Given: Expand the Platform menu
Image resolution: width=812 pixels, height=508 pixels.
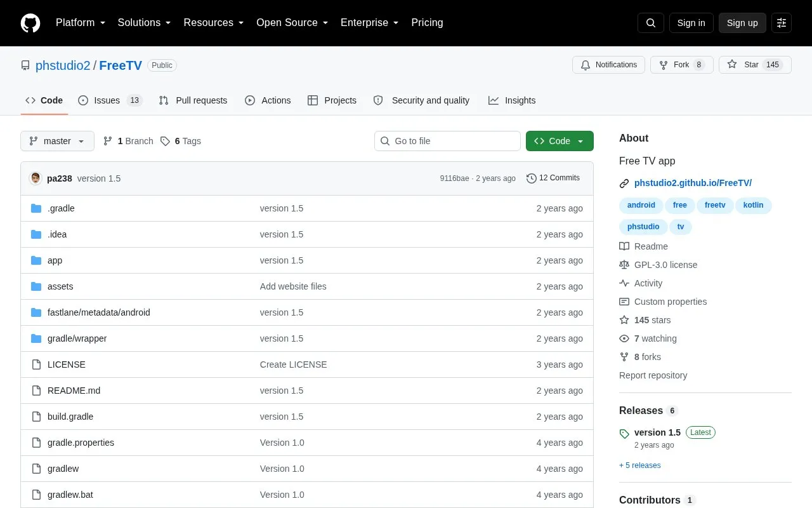Looking at the screenshot, I should click(x=81, y=23).
